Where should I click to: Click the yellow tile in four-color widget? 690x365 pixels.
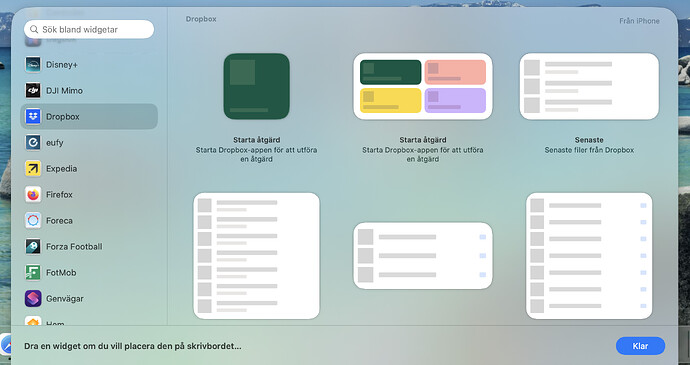point(391,100)
